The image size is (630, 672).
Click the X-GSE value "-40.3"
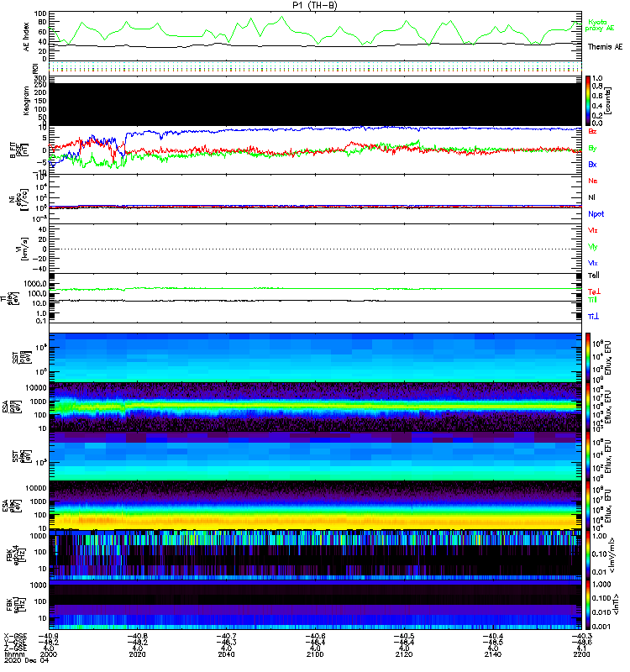tap(580, 637)
